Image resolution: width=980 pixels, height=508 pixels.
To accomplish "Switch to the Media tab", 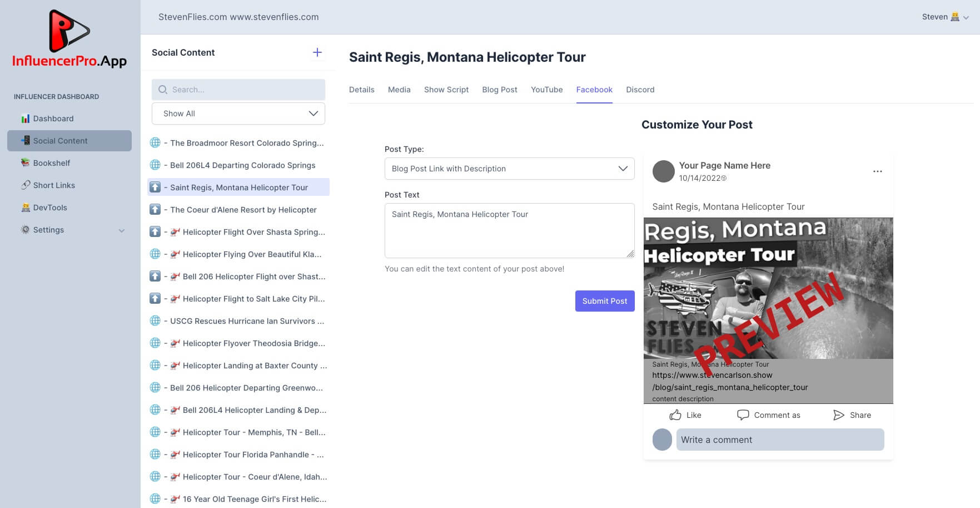I will click(399, 90).
